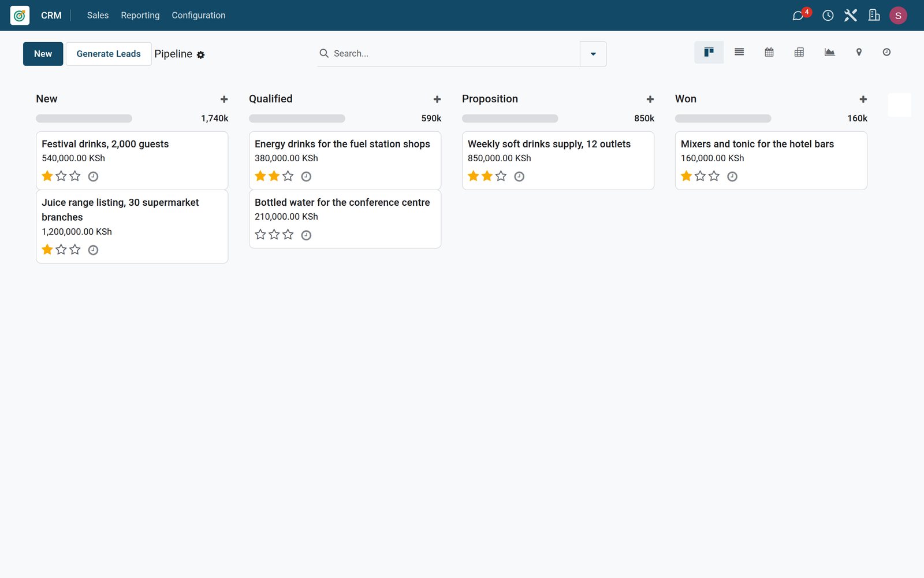The image size is (924, 578).
Task: Set second star on Bottled water card
Action: tap(274, 235)
